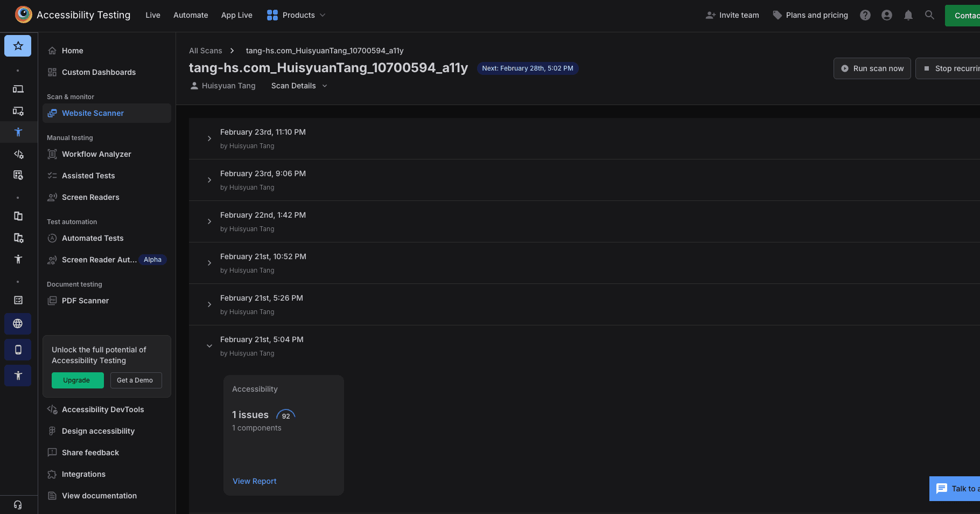
Task: Click the Workflow Analyzer icon in sidebar
Action: point(52,154)
